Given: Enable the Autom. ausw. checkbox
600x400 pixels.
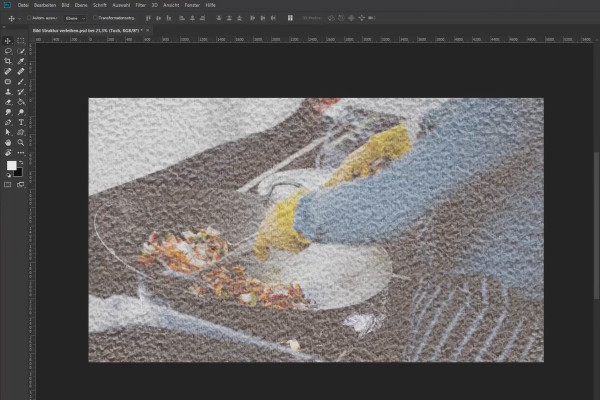Looking at the screenshot, I should tap(29, 18).
